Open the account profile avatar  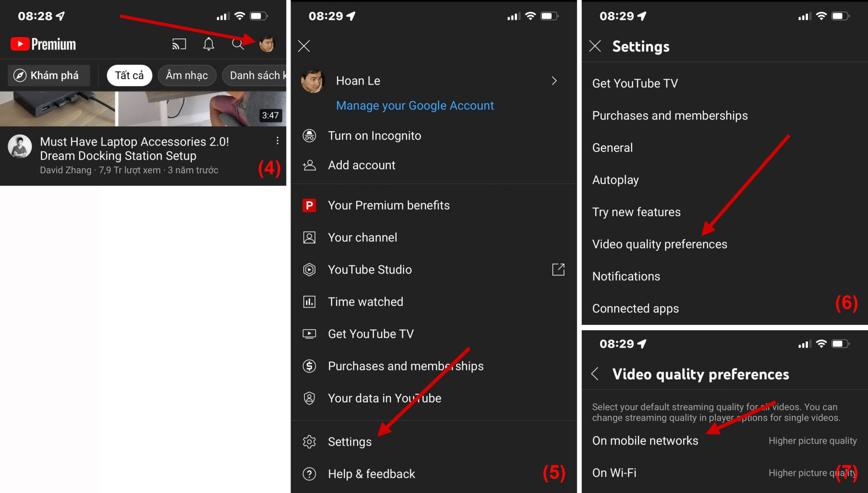pos(267,44)
